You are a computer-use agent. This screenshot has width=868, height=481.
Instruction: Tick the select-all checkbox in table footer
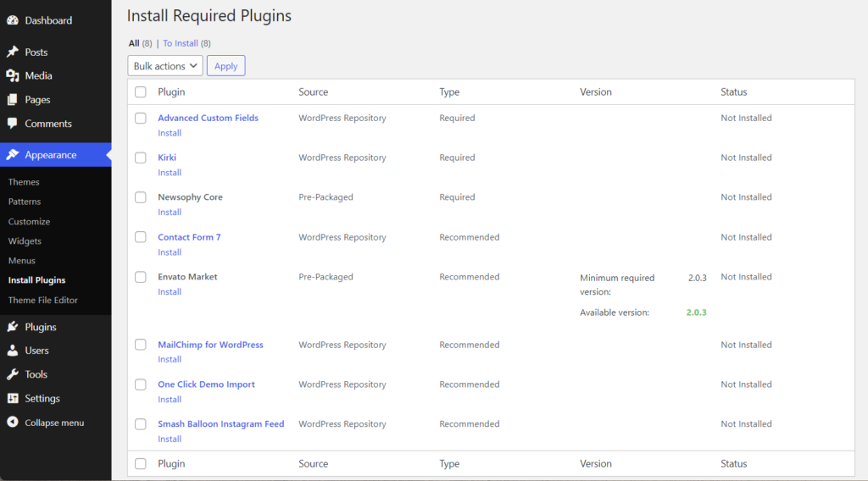(x=141, y=464)
